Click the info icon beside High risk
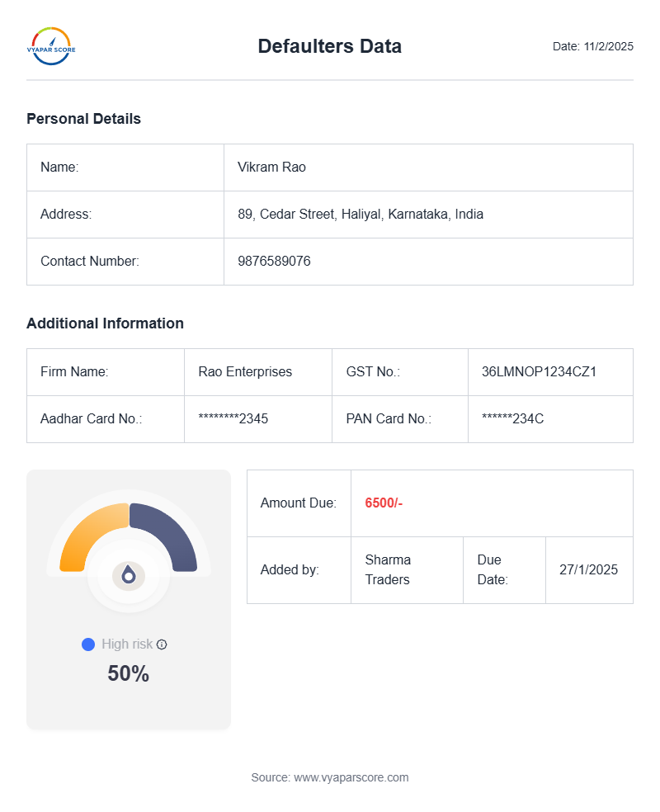This screenshot has height=812, width=660. pyautogui.click(x=162, y=644)
